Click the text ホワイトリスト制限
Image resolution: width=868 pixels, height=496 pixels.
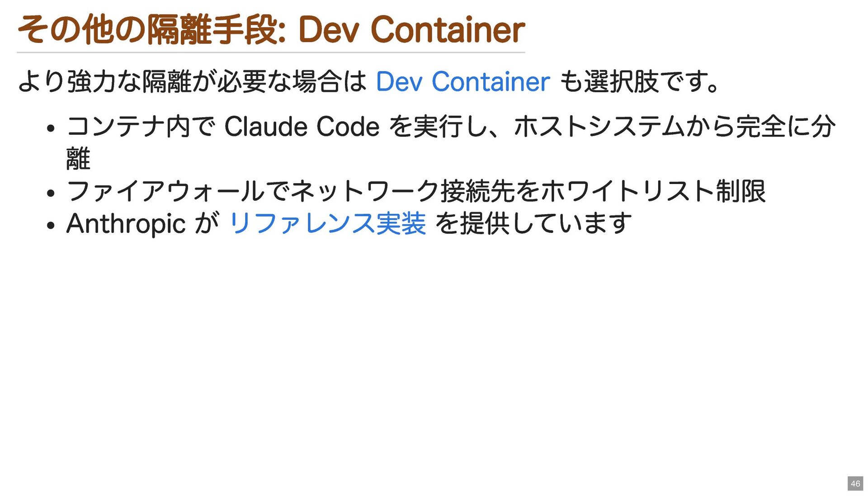(x=653, y=191)
